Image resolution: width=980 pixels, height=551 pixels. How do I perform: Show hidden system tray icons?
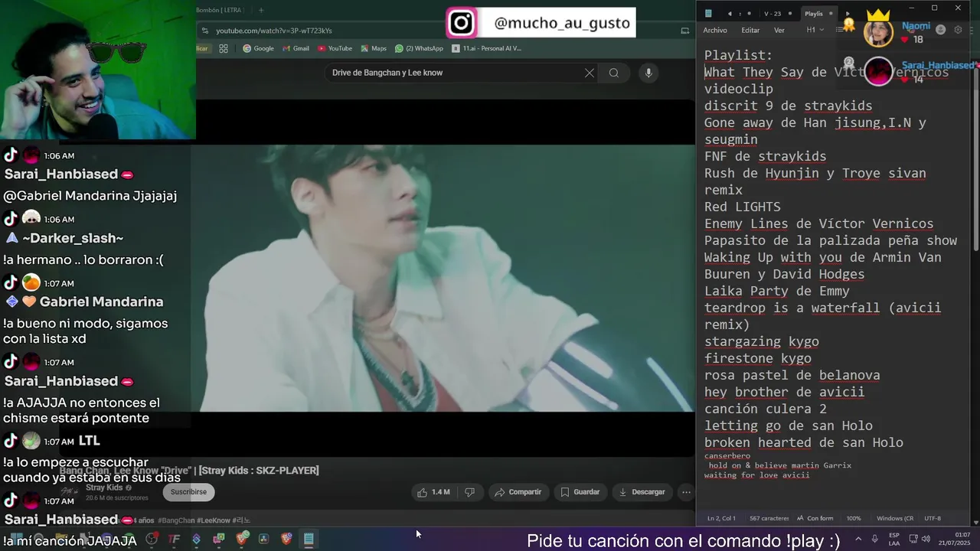click(858, 539)
